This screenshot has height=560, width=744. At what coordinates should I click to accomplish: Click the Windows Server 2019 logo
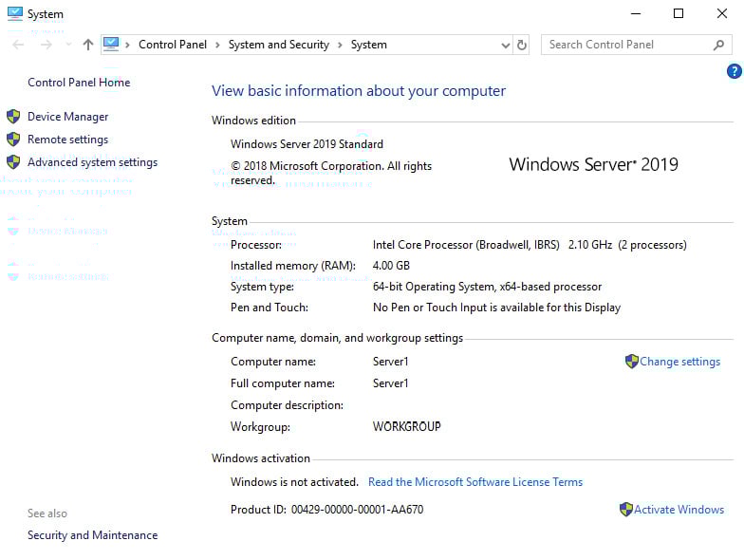point(594,165)
